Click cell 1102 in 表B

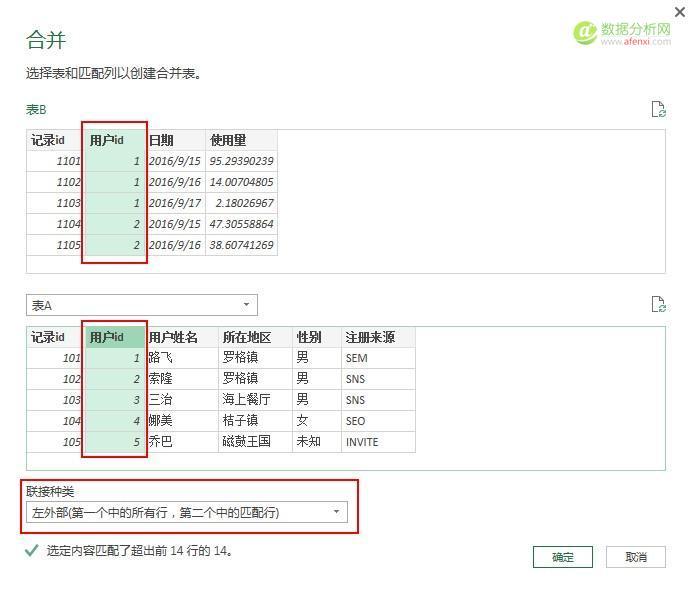pyautogui.click(x=55, y=182)
